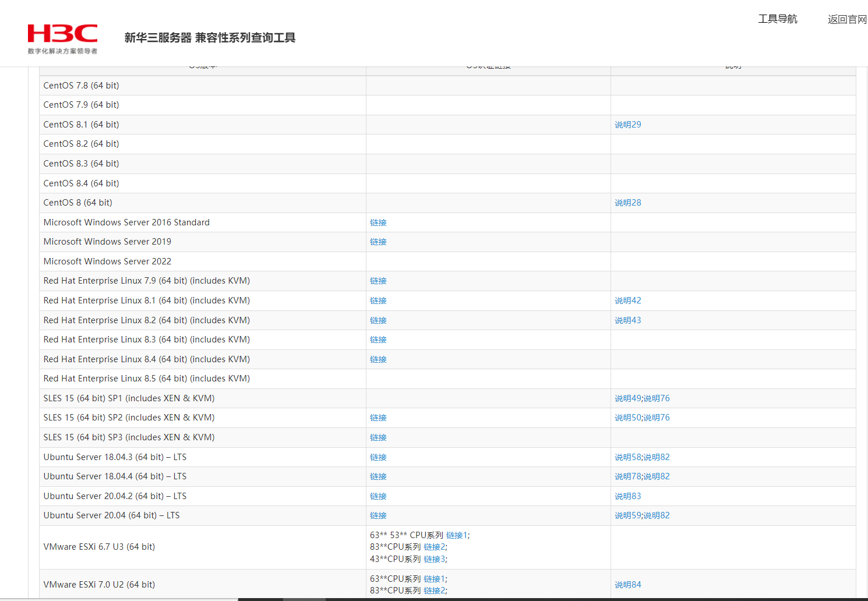Image resolution: width=868 pixels, height=601 pixels.
Task: Click the Red Hat Enterprise Linux 8.5 text
Action: pos(147,379)
